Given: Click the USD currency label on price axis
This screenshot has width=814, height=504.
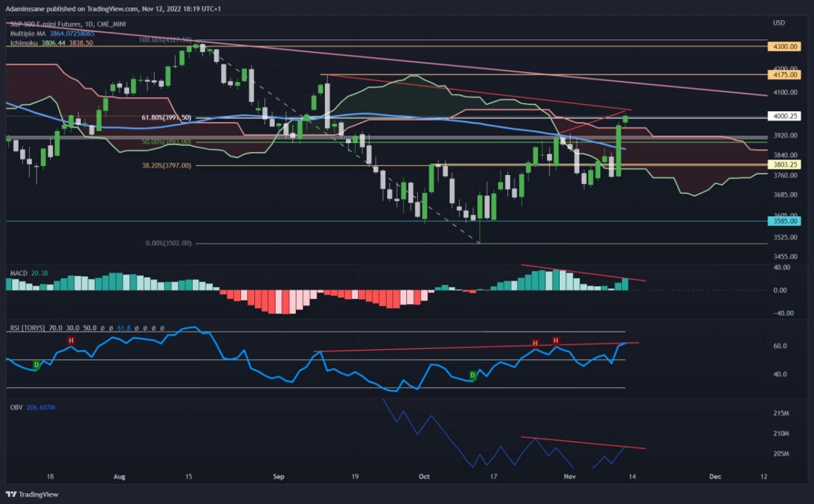Looking at the screenshot, I should coord(779,23).
